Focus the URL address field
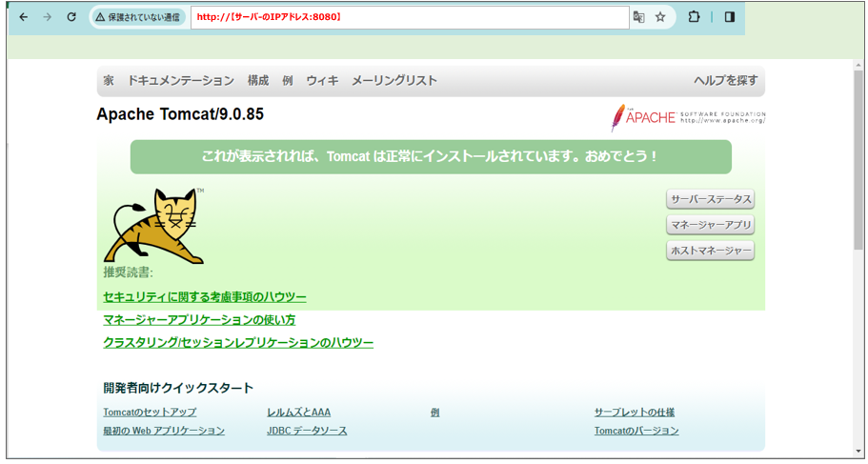Viewport: 868px width, 464px height. [410, 17]
